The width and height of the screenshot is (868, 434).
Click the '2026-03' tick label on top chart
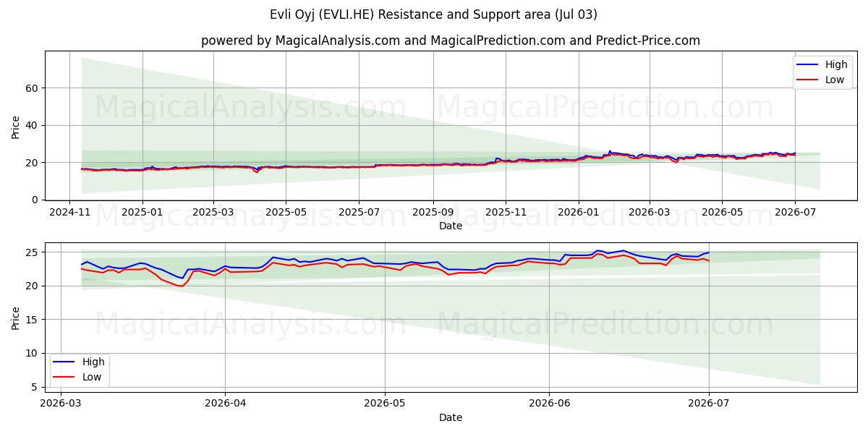coord(649,212)
